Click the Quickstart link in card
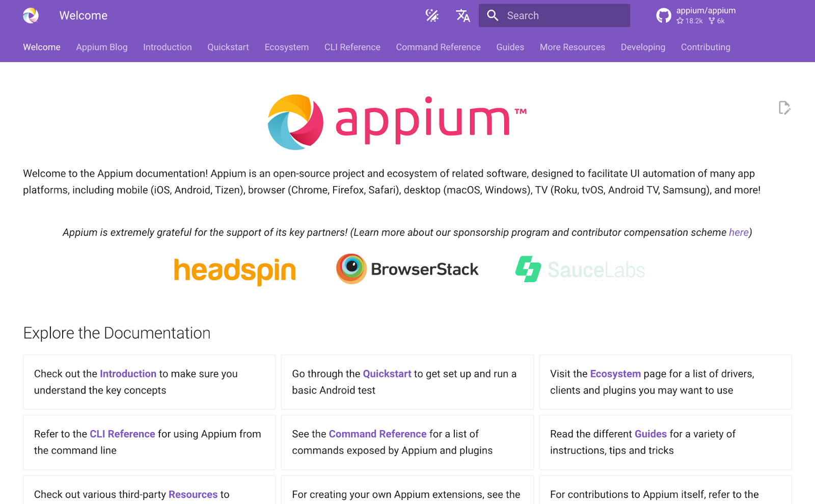Viewport: 815px width, 504px height. tap(387, 374)
